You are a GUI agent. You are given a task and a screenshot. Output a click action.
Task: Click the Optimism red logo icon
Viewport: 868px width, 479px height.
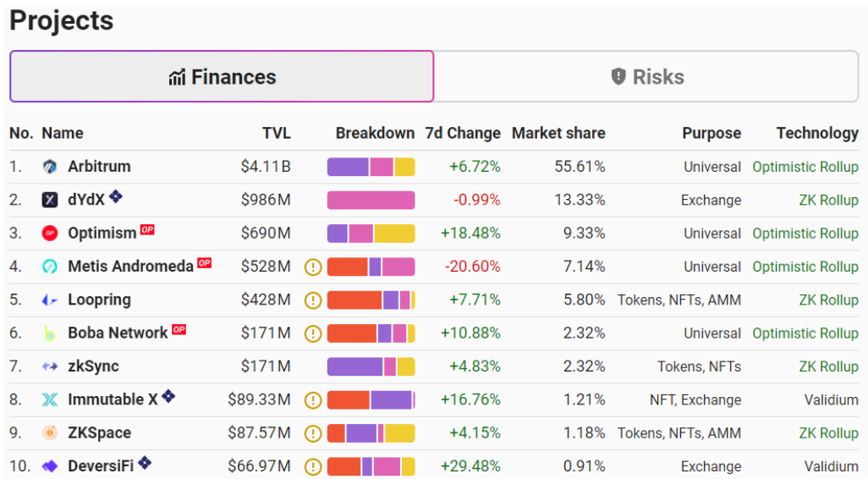point(50,233)
